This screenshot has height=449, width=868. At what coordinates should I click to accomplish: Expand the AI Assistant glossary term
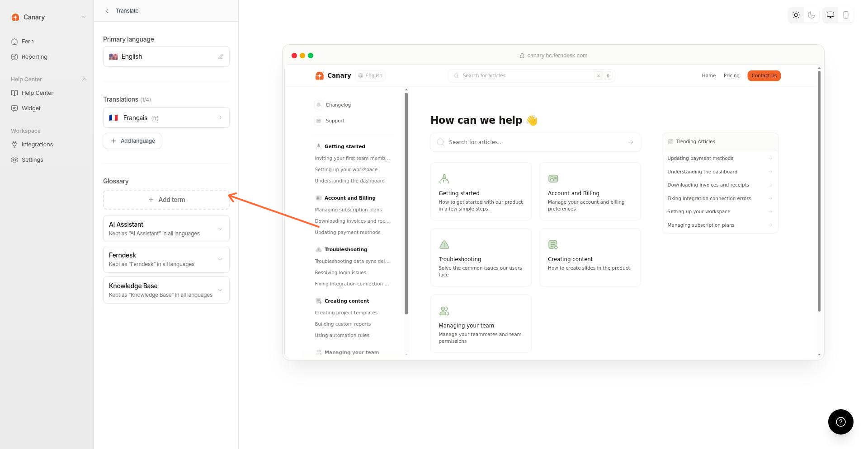point(166,229)
